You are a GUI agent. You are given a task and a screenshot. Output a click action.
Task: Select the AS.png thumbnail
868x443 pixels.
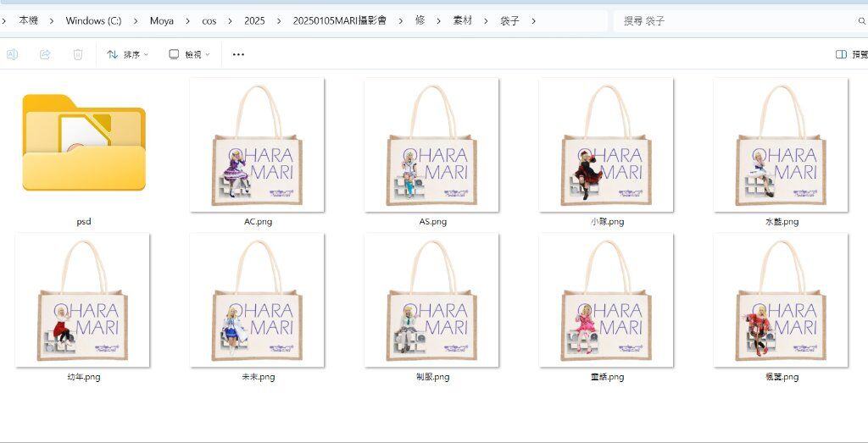click(x=431, y=145)
